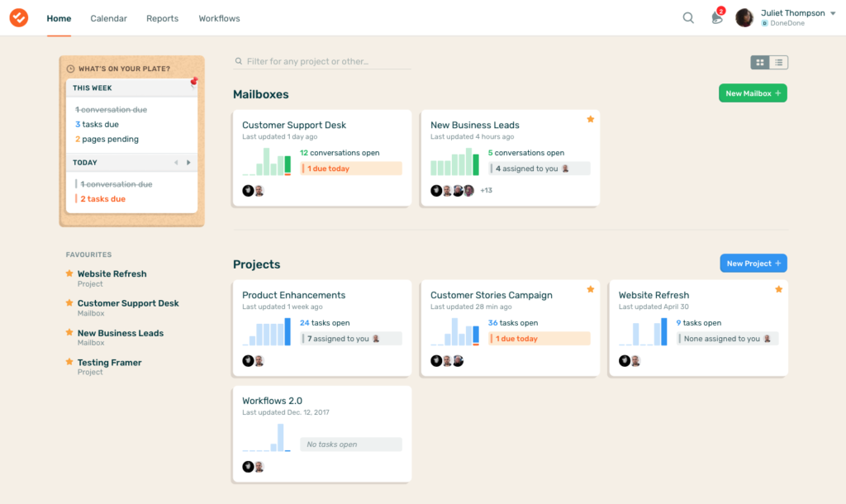The width and height of the screenshot is (846, 504).
Task: Switch to list view layout
Action: [777, 62]
